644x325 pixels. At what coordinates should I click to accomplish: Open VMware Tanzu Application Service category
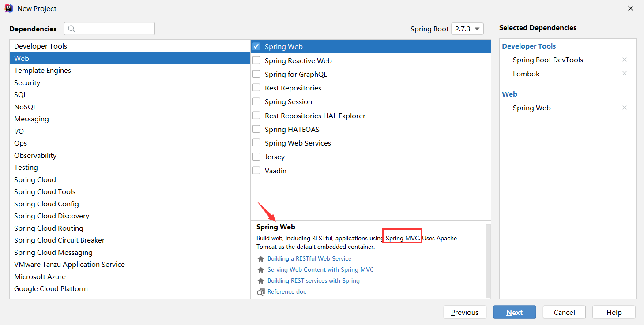click(x=130, y=265)
